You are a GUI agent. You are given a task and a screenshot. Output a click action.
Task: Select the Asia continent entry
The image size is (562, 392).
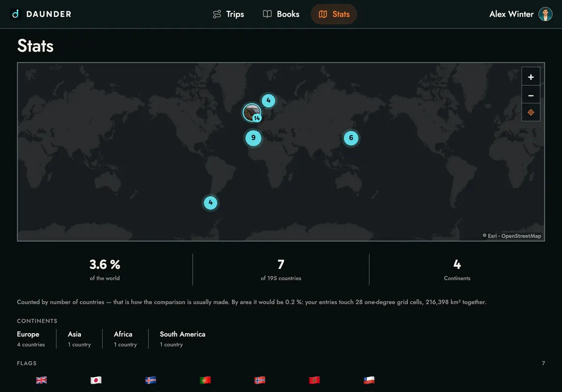[79, 339]
